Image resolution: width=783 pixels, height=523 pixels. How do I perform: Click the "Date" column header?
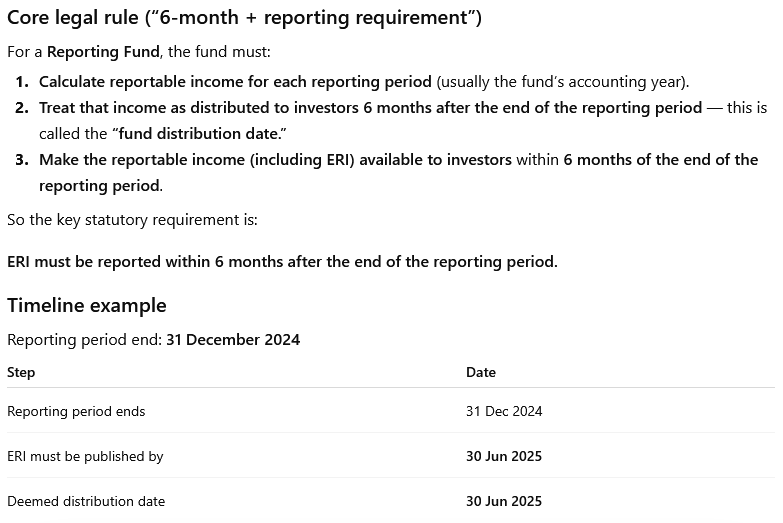coord(481,372)
